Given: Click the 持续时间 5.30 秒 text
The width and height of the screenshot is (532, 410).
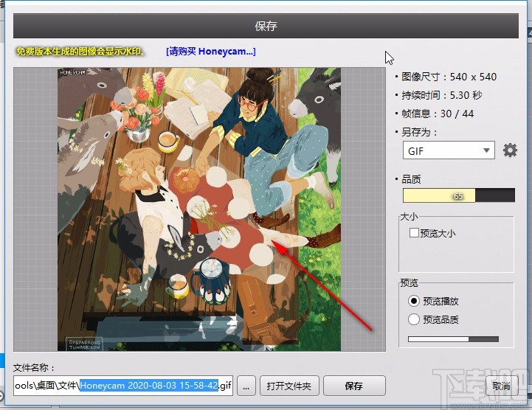Looking at the screenshot, I should pyautogui.click(x=442, y=95).
